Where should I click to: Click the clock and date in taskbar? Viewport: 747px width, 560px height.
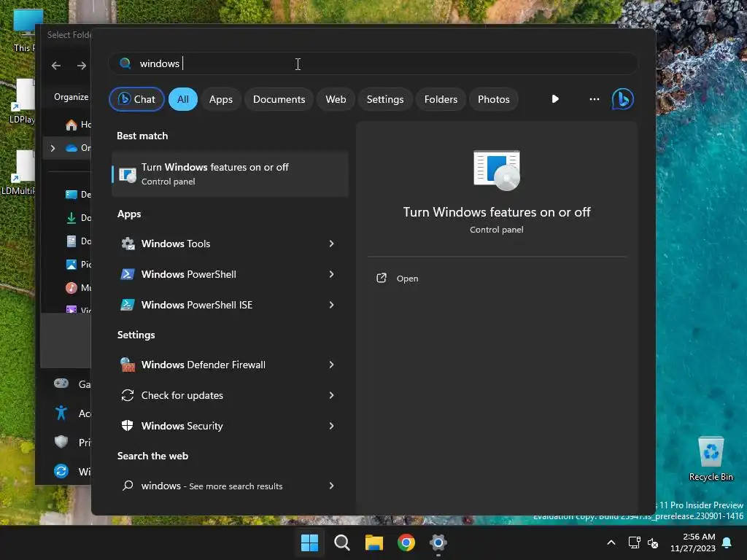(x=693, y=542)
